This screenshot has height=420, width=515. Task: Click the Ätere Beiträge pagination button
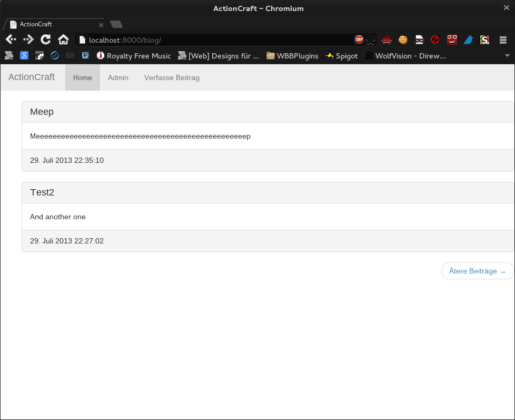[477, 271]
